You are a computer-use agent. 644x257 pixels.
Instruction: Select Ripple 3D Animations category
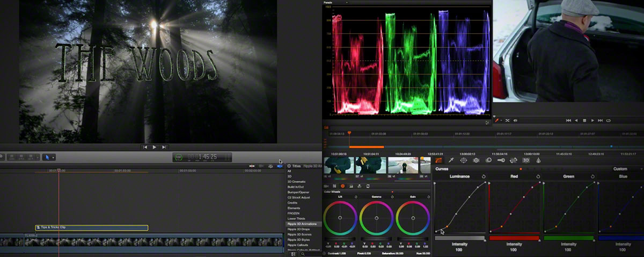tap(302, 224)
